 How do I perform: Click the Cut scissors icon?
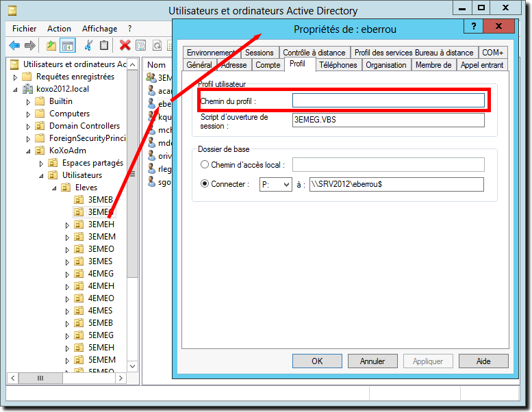point(88,45)
